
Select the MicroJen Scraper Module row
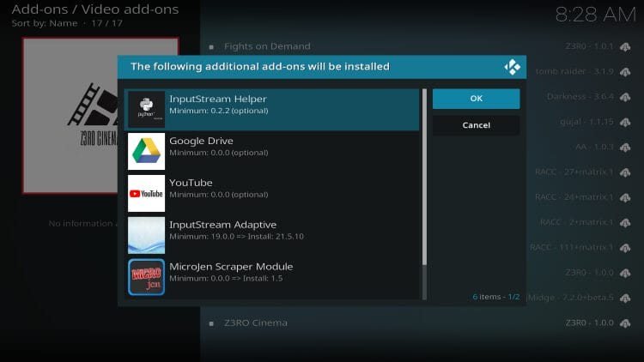point(272,277)
